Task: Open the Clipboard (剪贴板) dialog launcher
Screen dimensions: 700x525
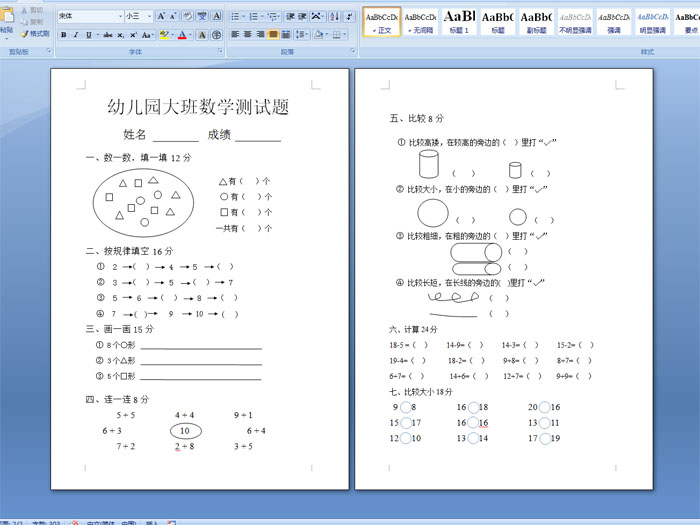Action: coord(49,52)
